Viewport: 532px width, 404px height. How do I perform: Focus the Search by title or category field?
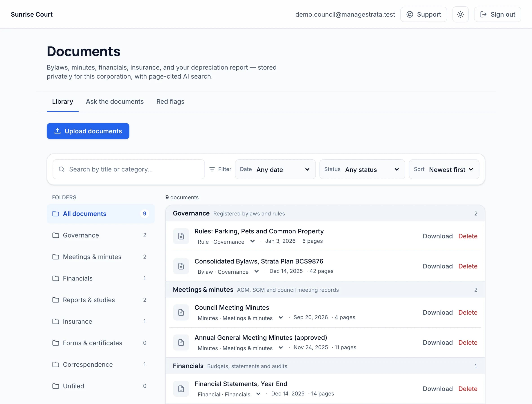129,169
